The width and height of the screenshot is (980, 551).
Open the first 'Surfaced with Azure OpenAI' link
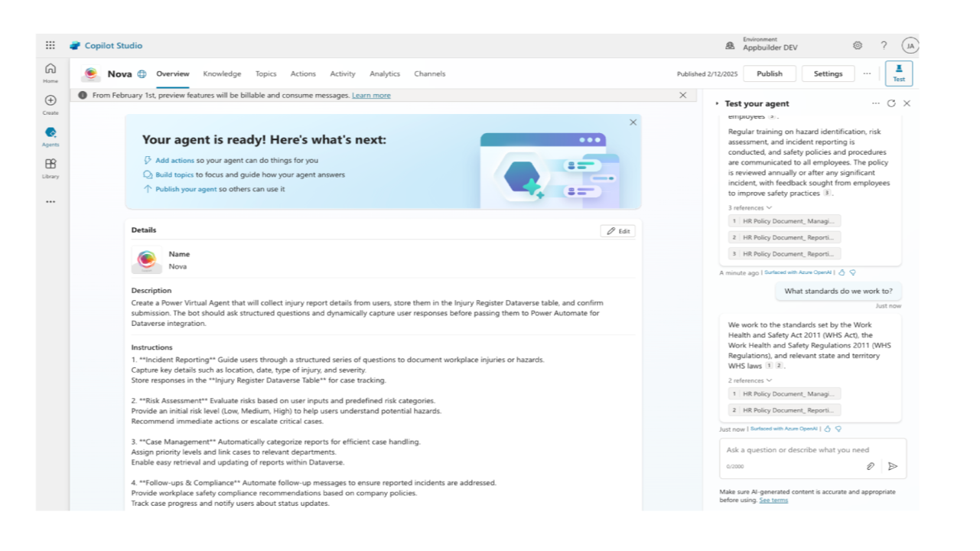798,272
